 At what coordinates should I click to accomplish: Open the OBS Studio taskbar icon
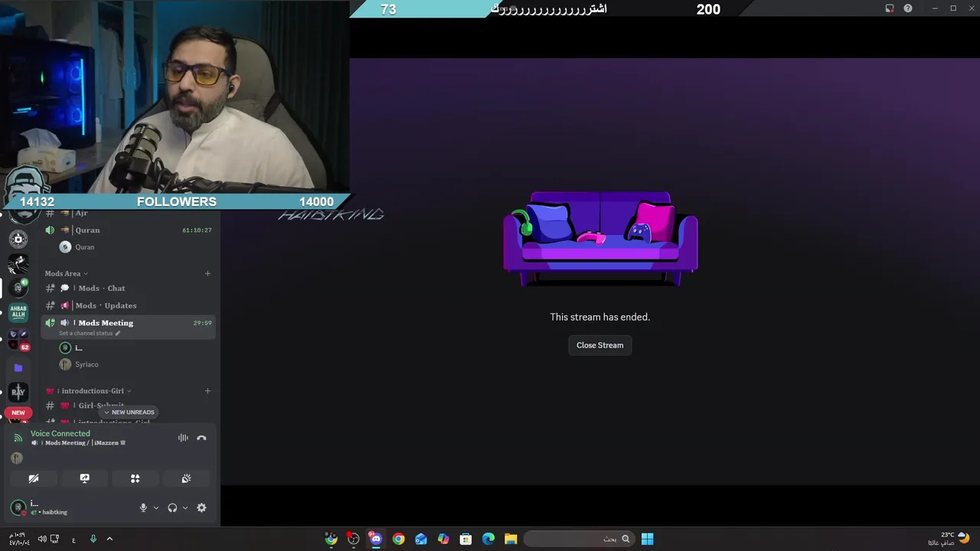tap(353, 539)
